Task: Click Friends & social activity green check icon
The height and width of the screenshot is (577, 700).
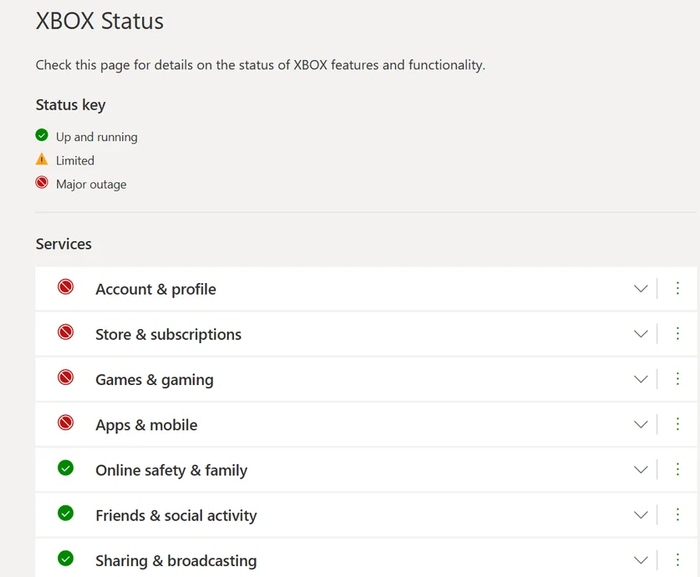Action: [66, 513]
